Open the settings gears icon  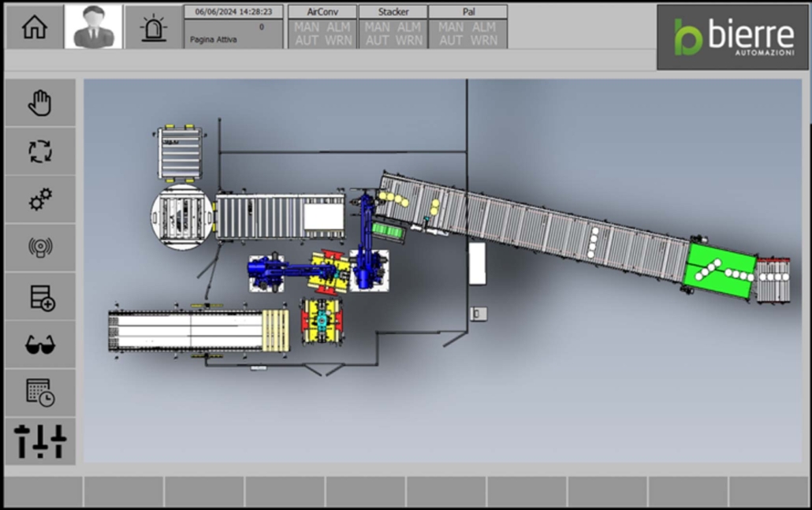click(x=40, y=199)
